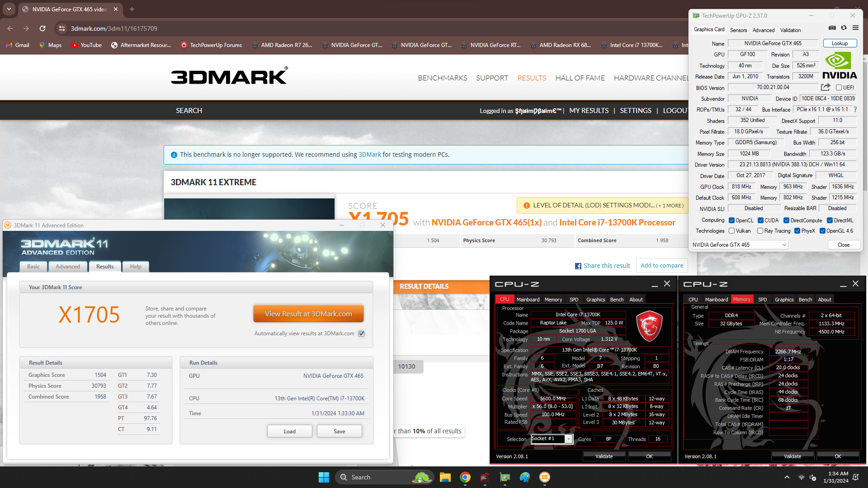The image size is (868, 488).
Task: Open MY RESULTS link on 3DMark site
Action: pyautogui.click(x=589, y=111)
